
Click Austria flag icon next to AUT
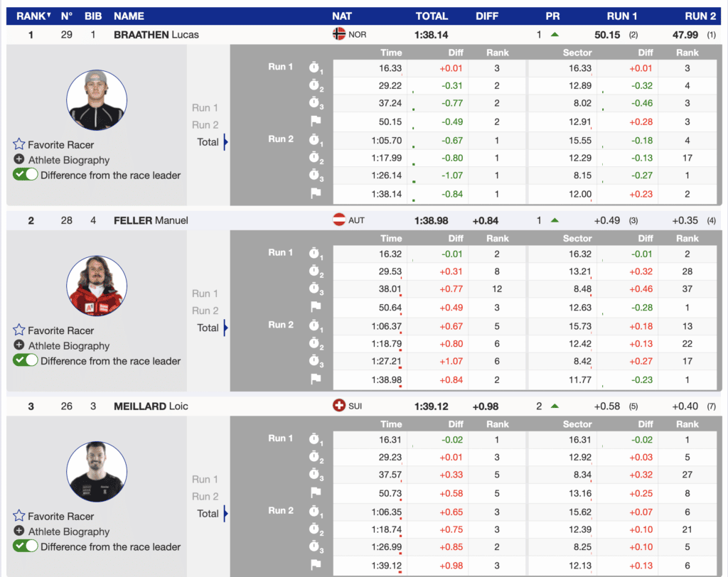coord(339,220)
